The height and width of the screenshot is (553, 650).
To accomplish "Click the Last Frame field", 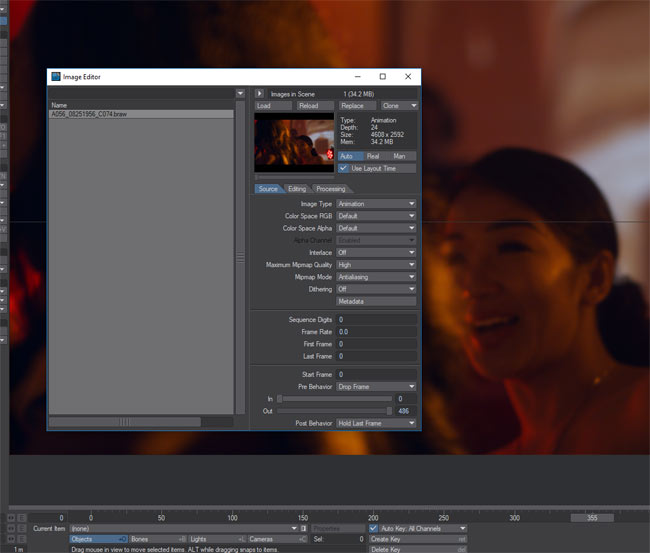I will [x=376, y=357].
